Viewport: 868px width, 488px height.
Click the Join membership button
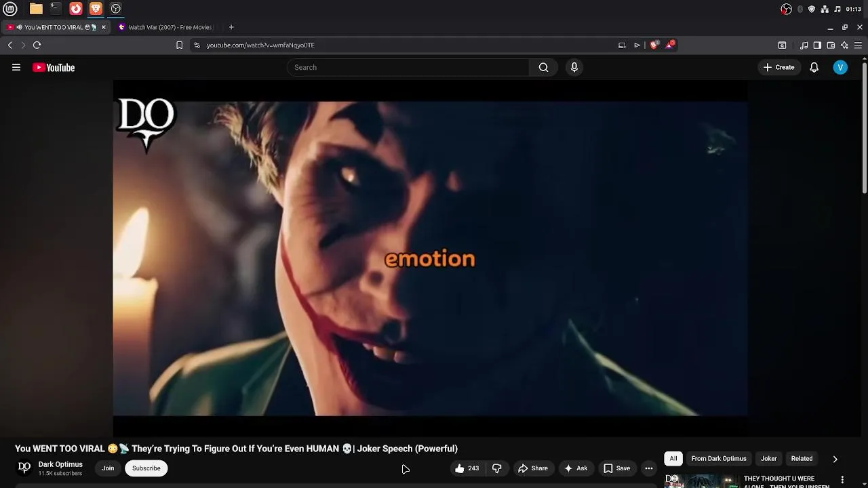tap(108, 468)
